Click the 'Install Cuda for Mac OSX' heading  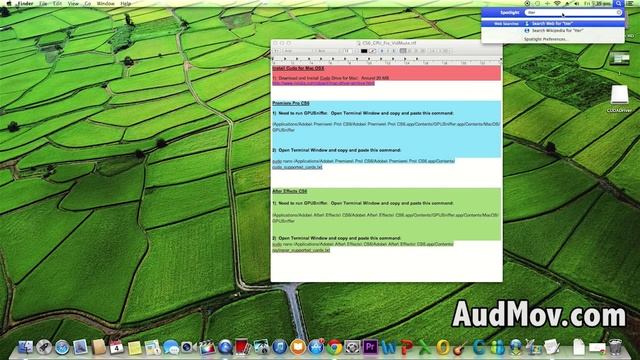pyautogui.click(x=298, y=69)
